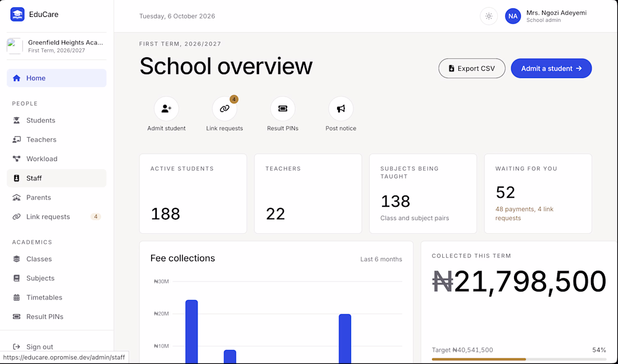Open the Workload sidebar item
The height and width of the screenshot is (364, 618).
(x=56, y=159)
